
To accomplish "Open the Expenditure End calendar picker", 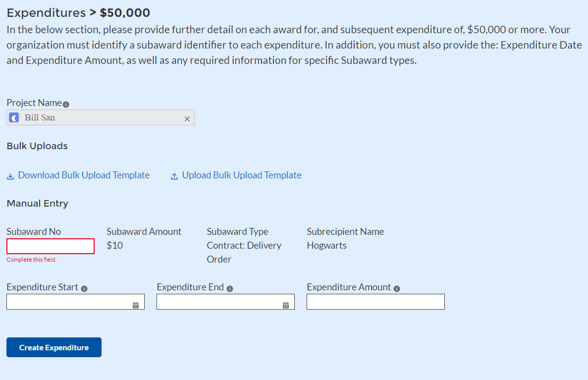I will pos(286,305).
